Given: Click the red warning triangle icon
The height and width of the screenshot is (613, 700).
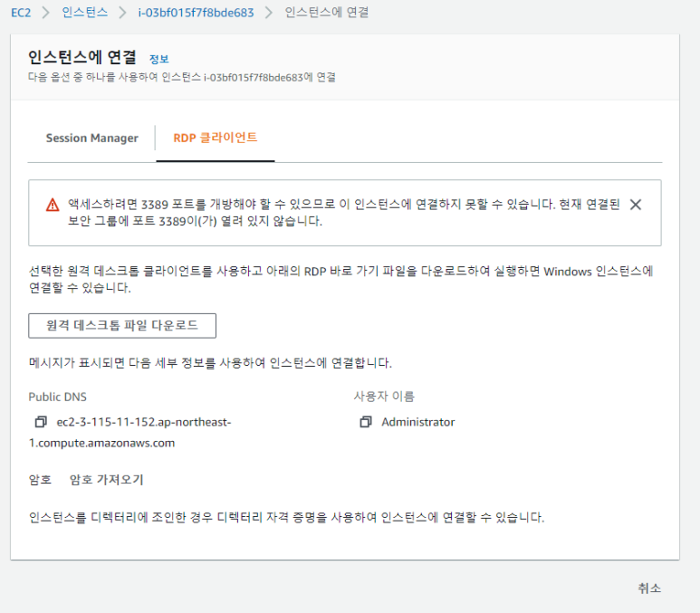Looking at the screenshot, I should click(x=53, y=205).
